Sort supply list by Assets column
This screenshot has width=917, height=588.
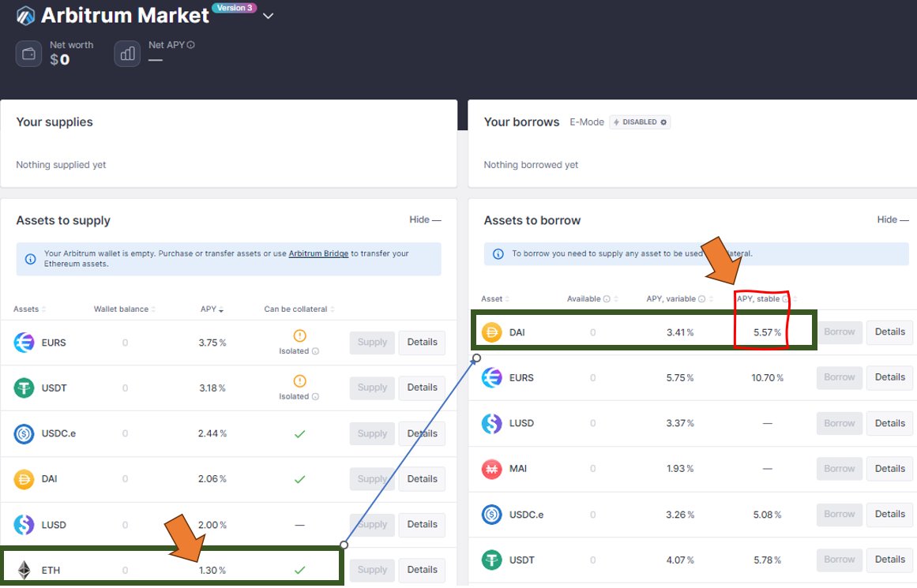click(29, 309)
